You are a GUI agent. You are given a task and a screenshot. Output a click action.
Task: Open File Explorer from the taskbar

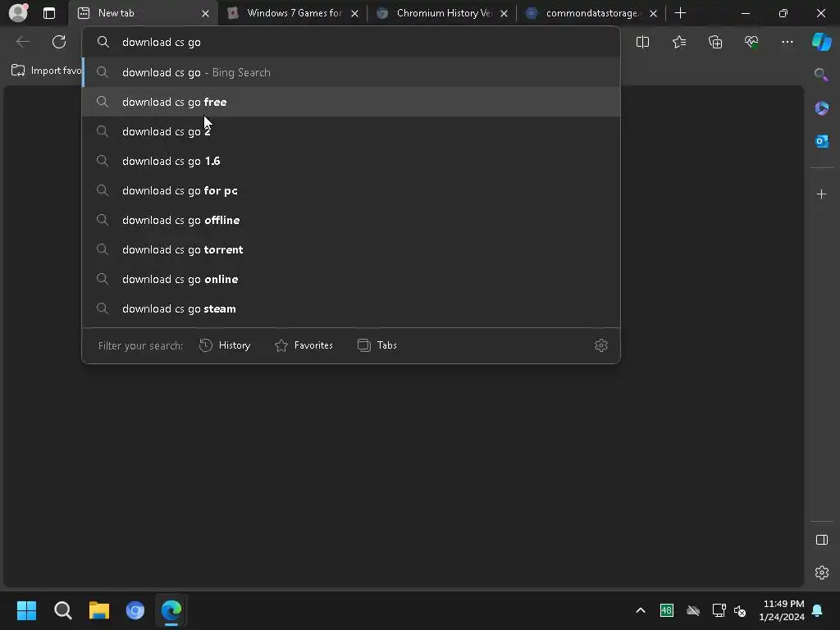tap(99, 610)
